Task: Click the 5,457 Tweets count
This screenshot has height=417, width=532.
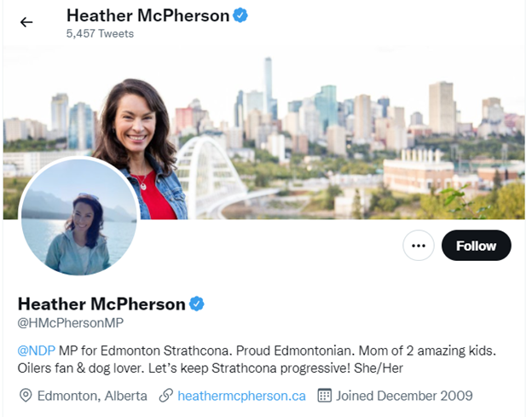Action: (100, 33)
